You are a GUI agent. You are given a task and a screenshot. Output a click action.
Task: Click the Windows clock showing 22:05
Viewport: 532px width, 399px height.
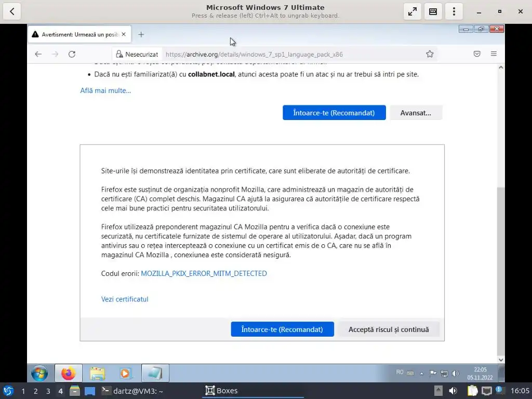pos(480,373)
